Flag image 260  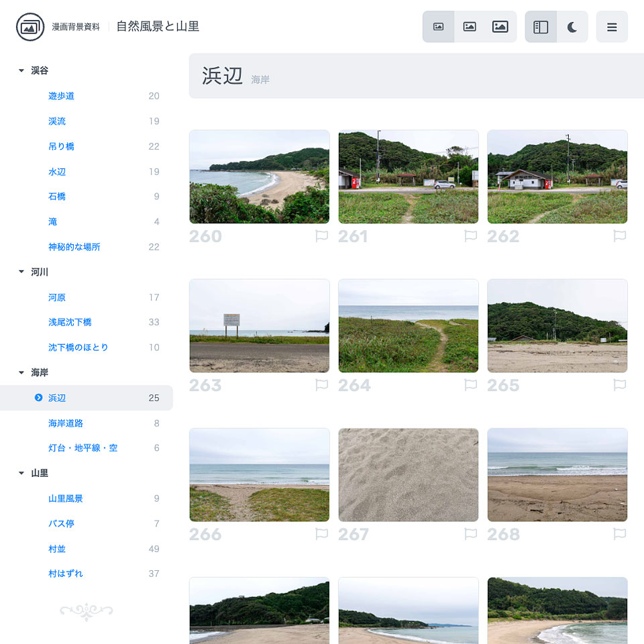[x=322, y=235]
